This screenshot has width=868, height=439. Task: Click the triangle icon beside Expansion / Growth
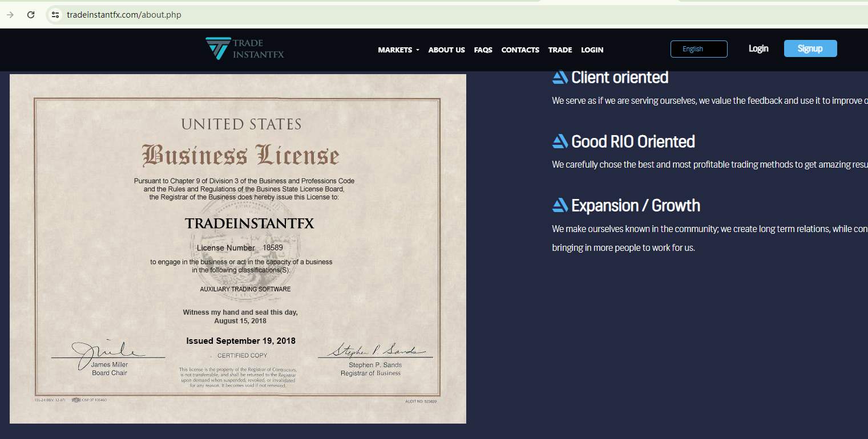click(560, 205)
